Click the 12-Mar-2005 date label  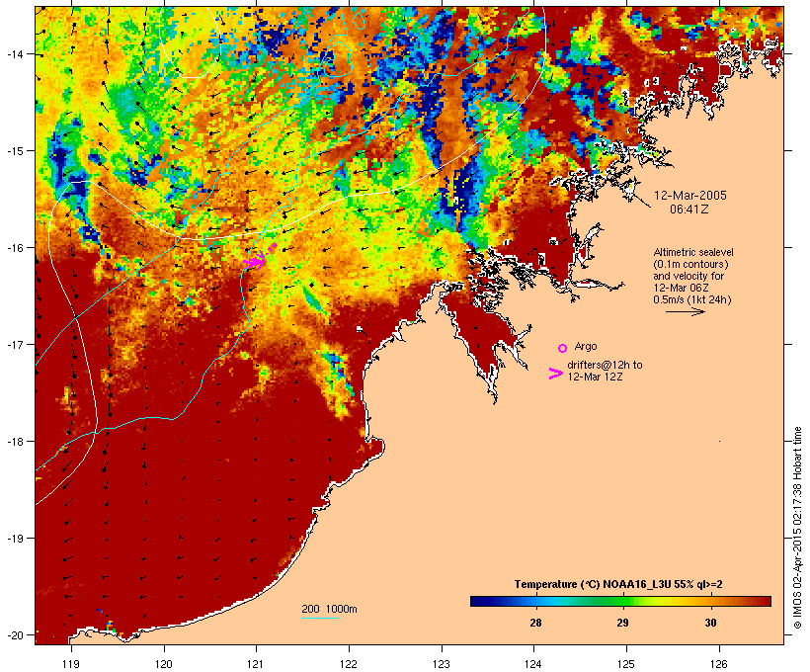pyautogui.click(x=690, y=196)
